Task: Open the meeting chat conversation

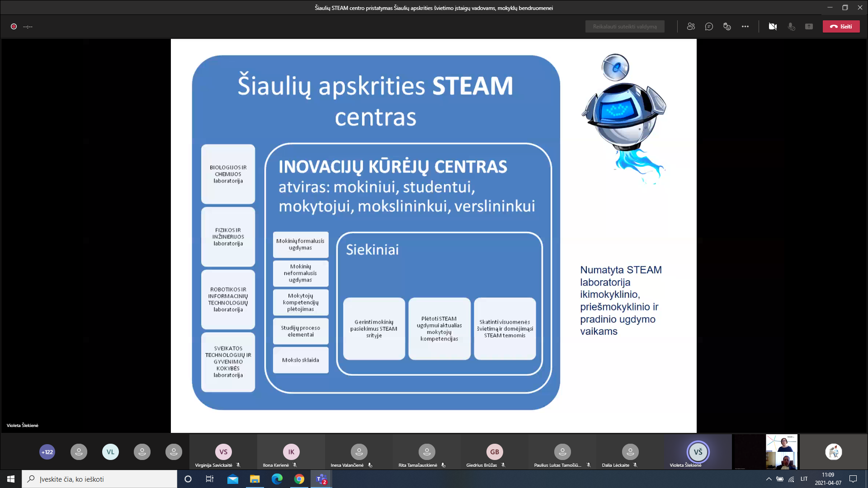Action: tap(709, 27)
